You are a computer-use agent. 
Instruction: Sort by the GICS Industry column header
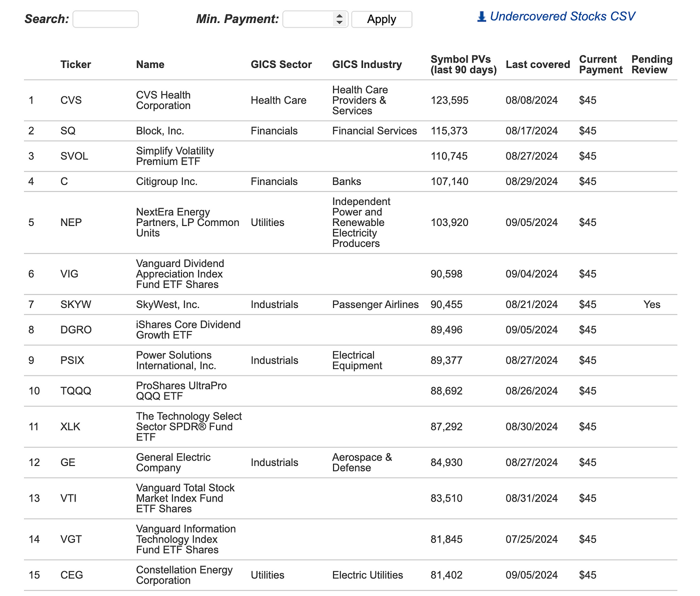tap(367, 64)
